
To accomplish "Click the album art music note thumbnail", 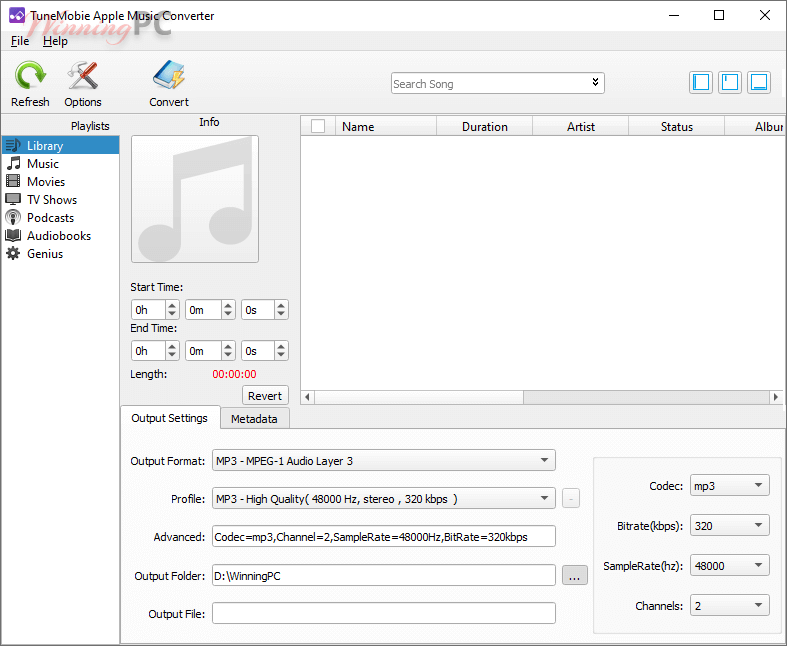I will tap(195, 199).
